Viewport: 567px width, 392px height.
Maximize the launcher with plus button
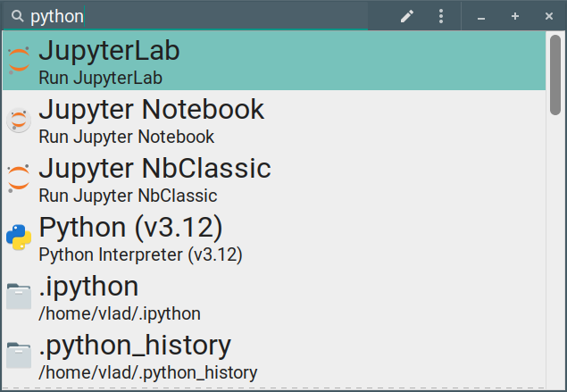click(x=515, y=16)
